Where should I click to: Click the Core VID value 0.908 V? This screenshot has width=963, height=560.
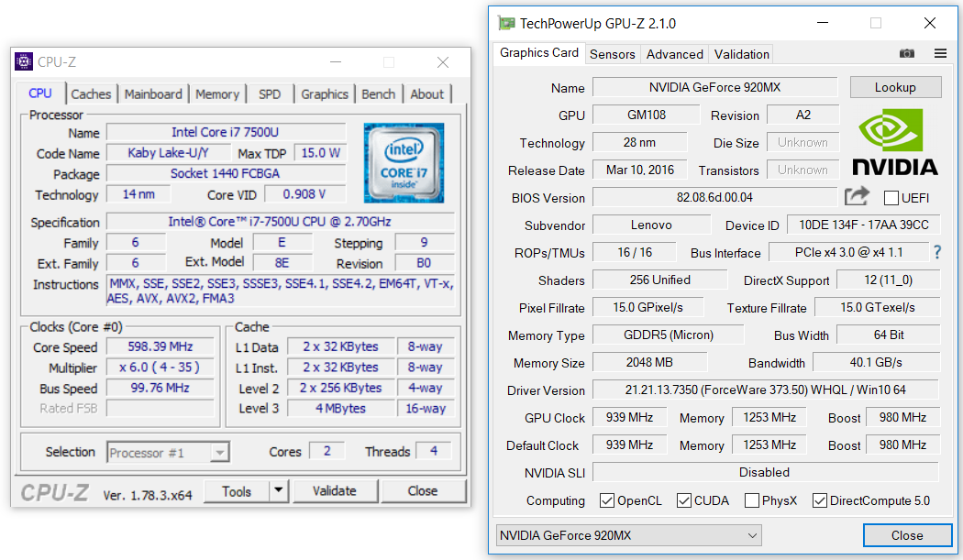(304, 194)
